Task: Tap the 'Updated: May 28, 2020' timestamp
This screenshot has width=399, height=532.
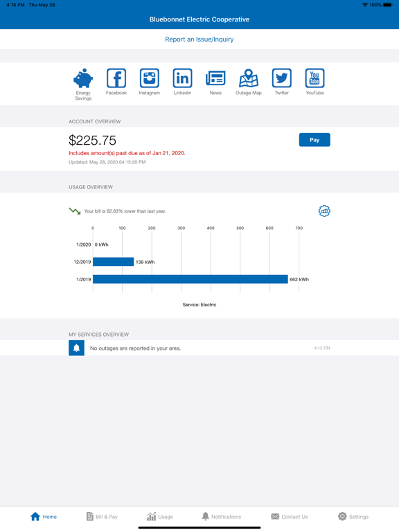Action: tap(107, 162)
